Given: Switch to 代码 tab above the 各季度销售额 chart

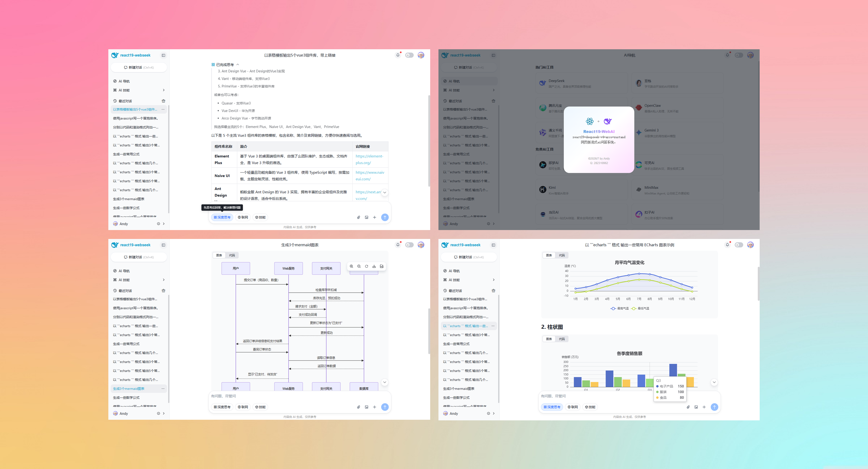Looking at the screenshot, I should [562, 339].
